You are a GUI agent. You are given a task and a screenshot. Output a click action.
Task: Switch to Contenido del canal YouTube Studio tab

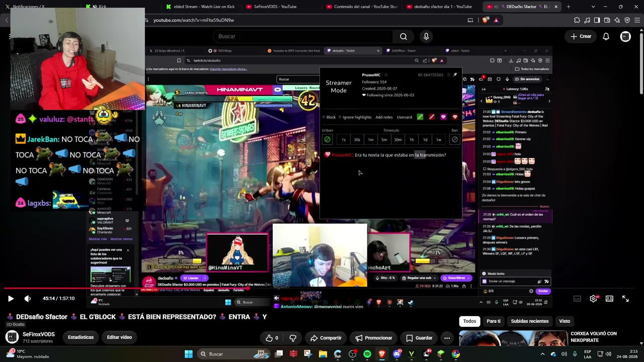click(x=362, y=7)
